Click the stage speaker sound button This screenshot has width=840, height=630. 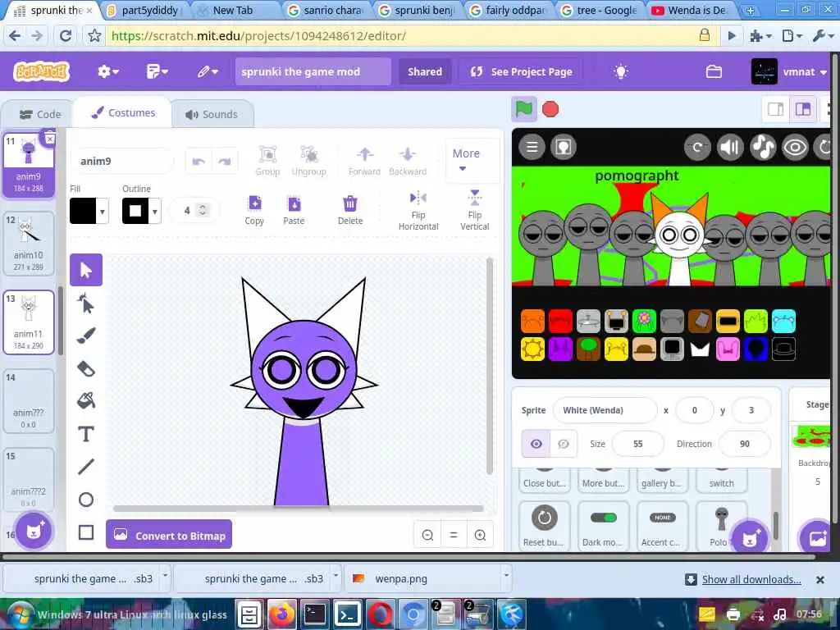[730, 147]
